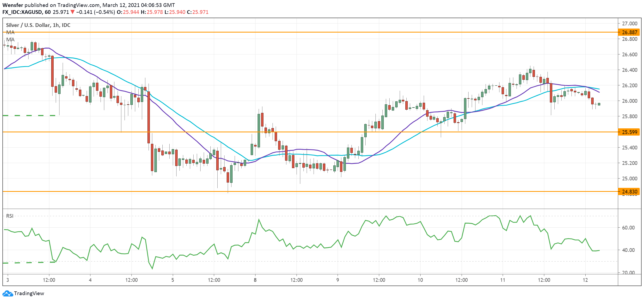Click the day 4 label on time axis
The height and width of the screenshot is (301, 644).
coord(90,280)
